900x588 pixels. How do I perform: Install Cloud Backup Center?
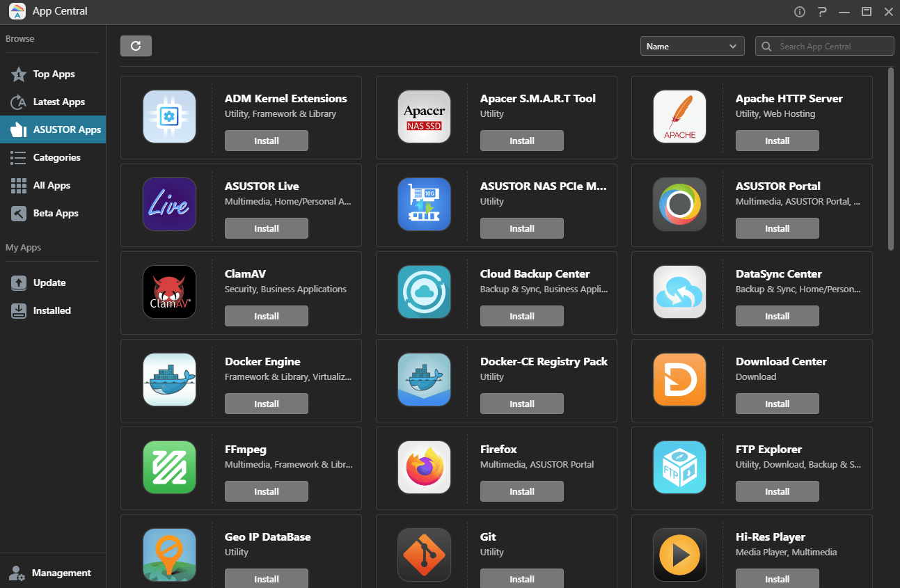click(522, 316)
